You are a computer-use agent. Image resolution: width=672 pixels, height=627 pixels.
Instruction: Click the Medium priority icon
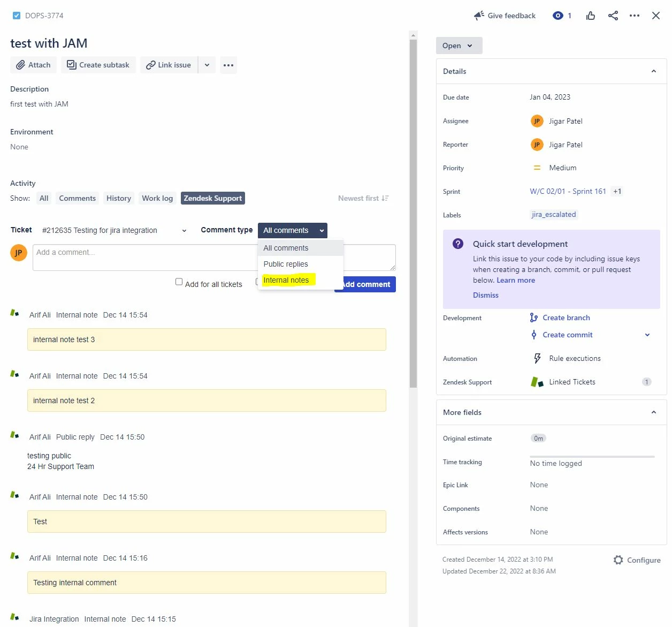pos(537,168)
